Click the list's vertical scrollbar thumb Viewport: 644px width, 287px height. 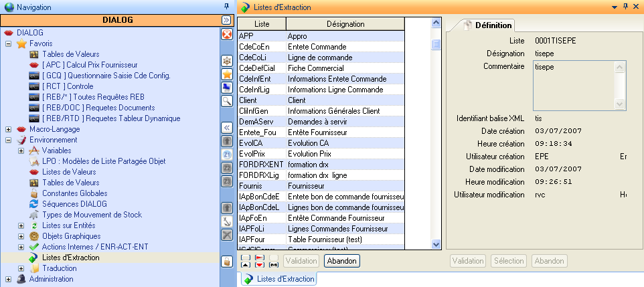point(436,45)
